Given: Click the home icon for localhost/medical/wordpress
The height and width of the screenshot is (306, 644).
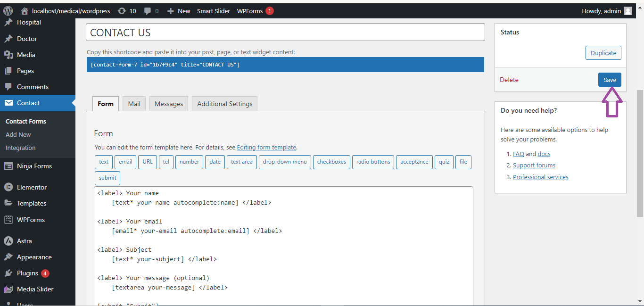Looking at the screenshot, I should 25,11.
